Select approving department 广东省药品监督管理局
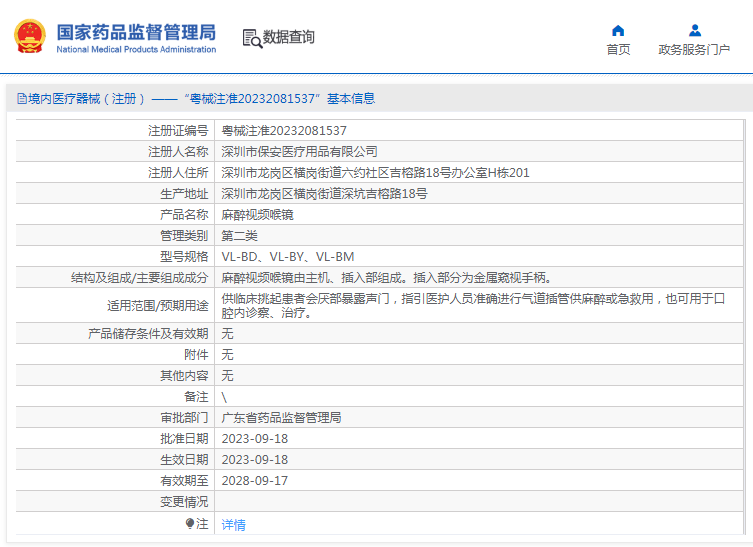 tap(281, 418)
